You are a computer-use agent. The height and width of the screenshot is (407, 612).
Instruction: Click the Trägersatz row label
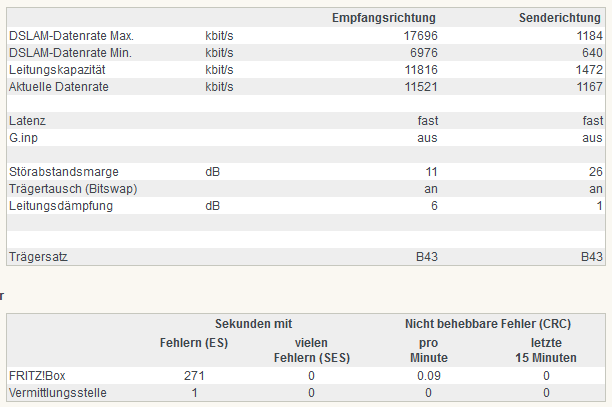coord(38,257)
